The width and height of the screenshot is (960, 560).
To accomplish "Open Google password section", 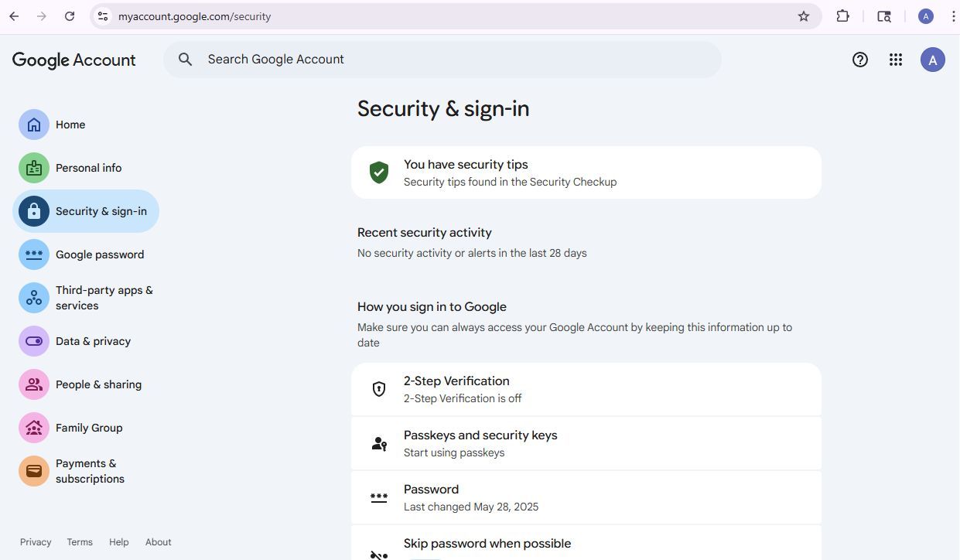I will 86,254.
